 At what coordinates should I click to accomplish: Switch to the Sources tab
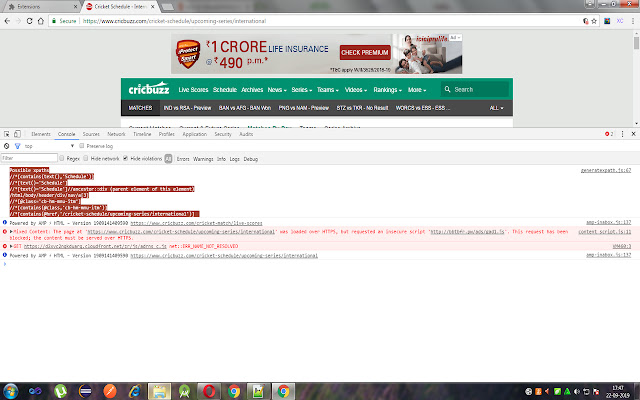click(91, 134)
